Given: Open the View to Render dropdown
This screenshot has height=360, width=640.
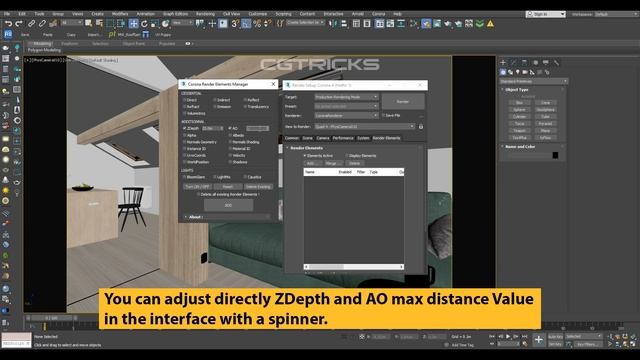Looking at the screenshot, I should [365, 127].
